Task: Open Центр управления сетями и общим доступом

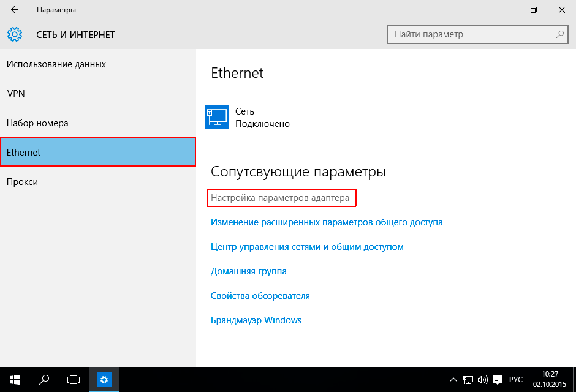Action: pyautogui.click(x=307, y=247)
